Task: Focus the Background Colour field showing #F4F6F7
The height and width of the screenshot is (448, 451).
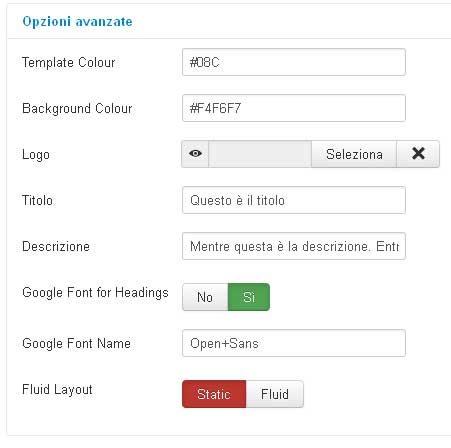Action: (294, 108)
